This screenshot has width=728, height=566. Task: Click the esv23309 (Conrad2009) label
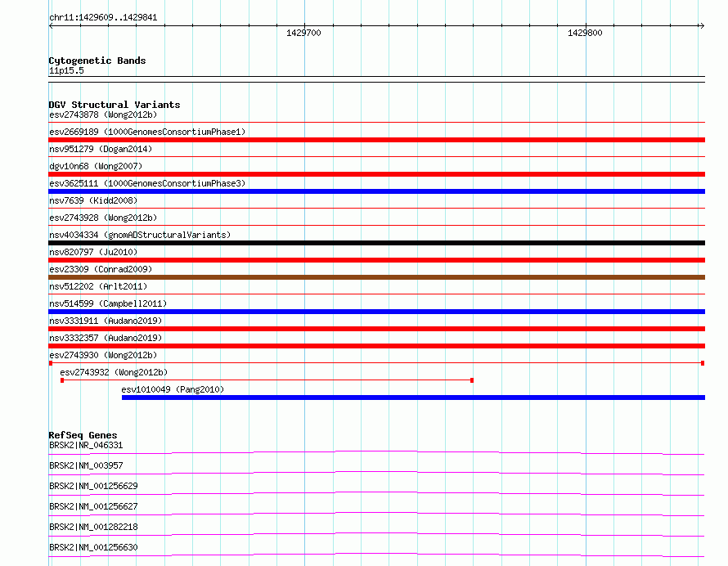[x=101, y=269]
